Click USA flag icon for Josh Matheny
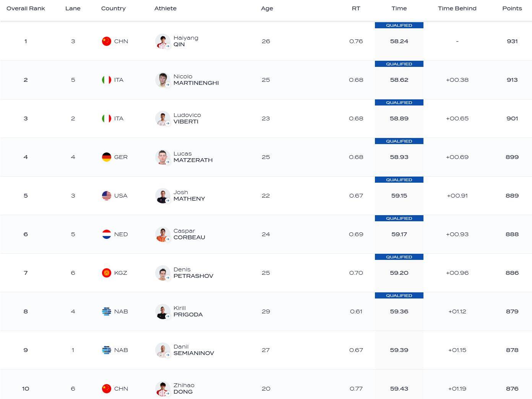532x399 pixels. point(106,196)
